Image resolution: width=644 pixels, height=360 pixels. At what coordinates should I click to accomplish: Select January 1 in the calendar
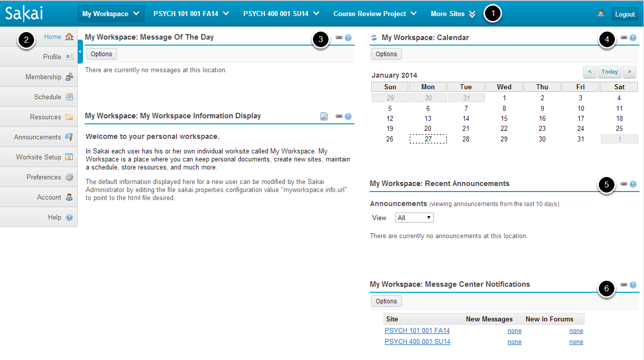504,98
